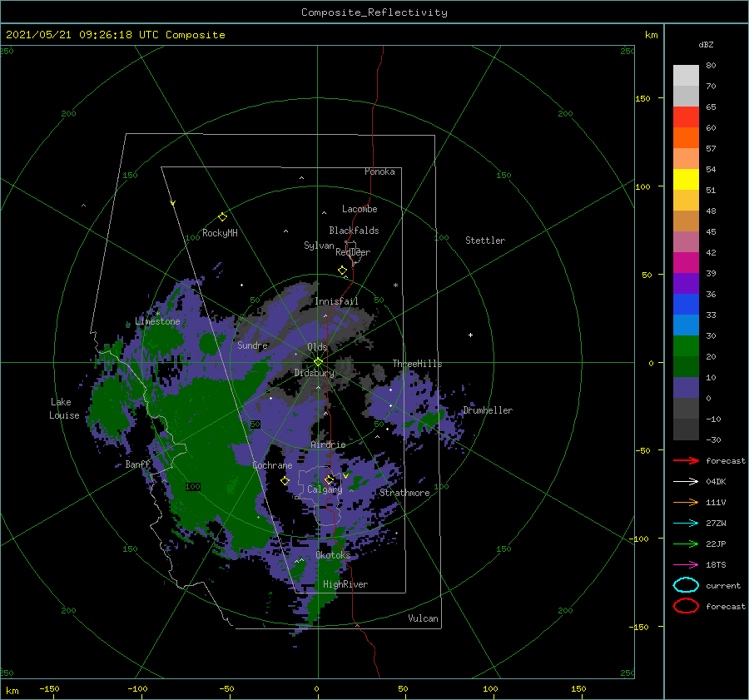Select the cyan 27ZW arrow icon
Viewport: 749px width, 700px height.
[686, 524]
